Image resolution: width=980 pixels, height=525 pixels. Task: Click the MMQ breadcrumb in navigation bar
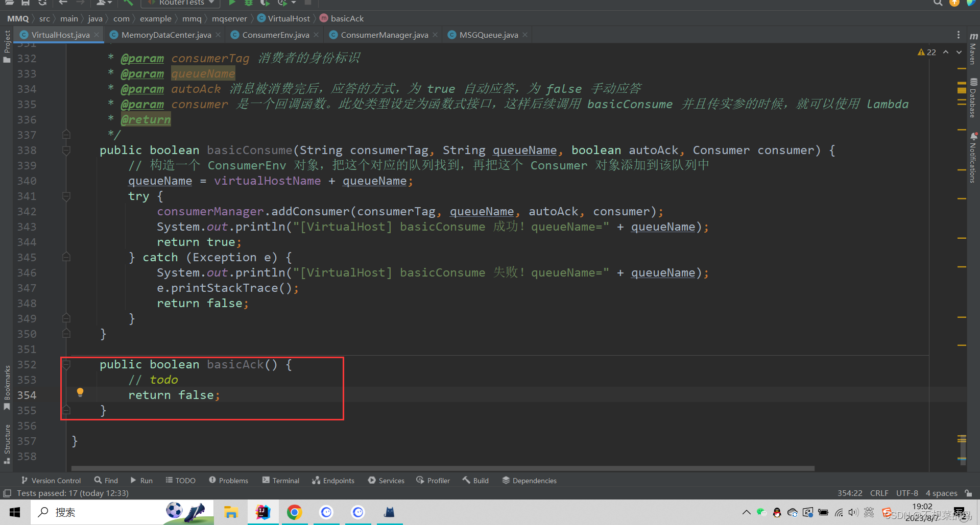(18, 18)
